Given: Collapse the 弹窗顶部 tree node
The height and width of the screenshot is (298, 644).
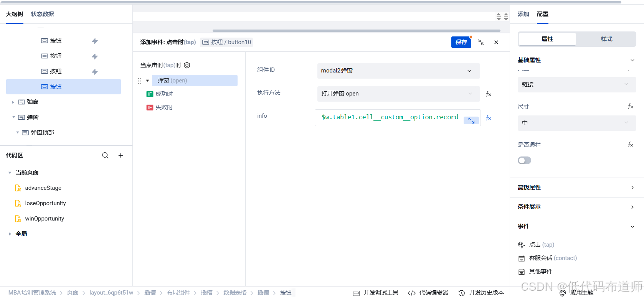Looking at the screenshot, I should coord(17,133).
